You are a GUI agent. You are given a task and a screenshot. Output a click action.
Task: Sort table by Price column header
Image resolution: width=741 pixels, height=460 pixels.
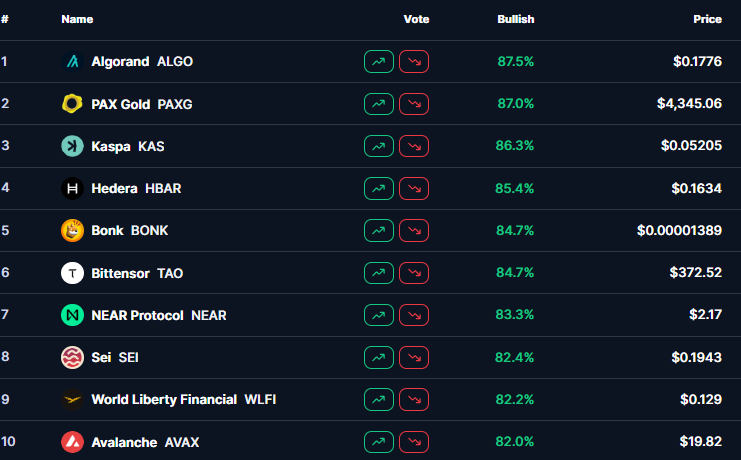click(707, 19)
